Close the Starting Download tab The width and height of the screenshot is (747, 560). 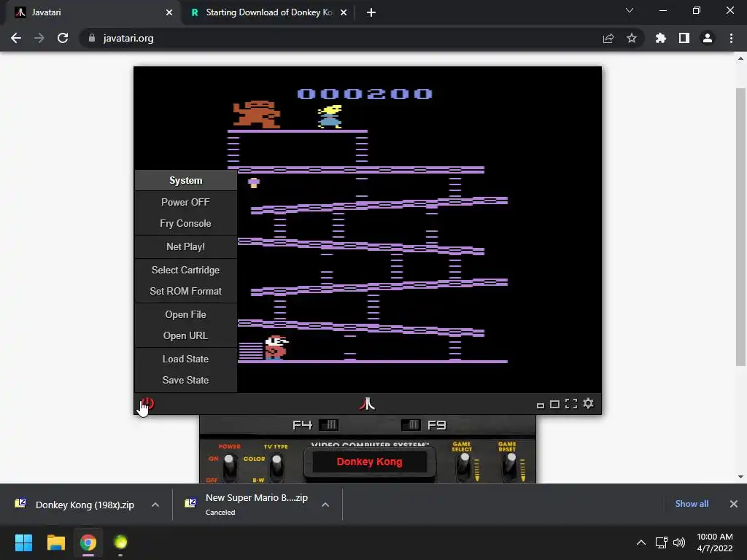344,12
